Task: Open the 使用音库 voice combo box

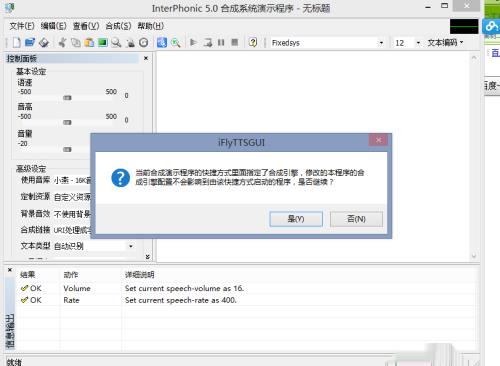Action: click(x=72, y=180)
